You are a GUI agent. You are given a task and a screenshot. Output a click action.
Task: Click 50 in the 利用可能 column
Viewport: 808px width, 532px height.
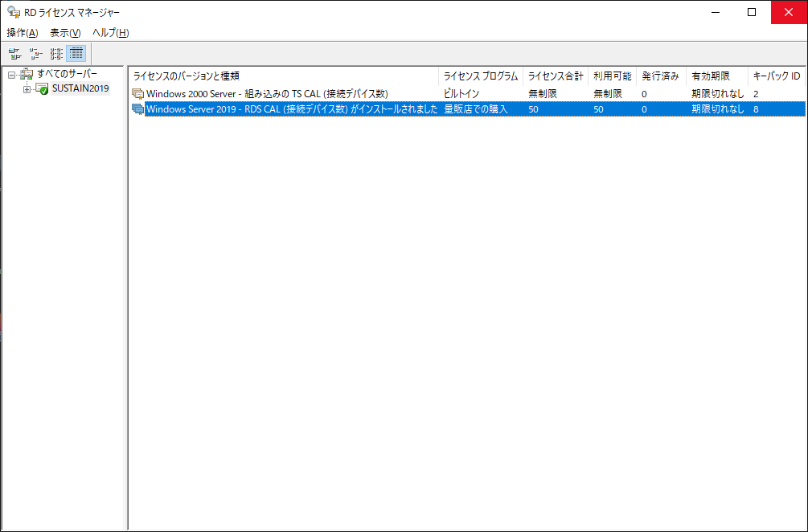click(x=598, y=109)
